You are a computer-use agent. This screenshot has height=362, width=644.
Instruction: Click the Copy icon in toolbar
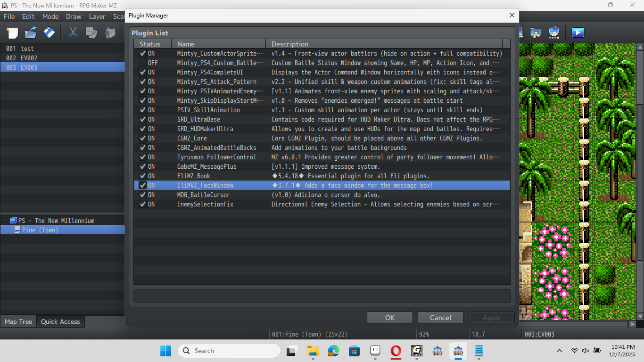pyautogui.click(x=91, y=33)
